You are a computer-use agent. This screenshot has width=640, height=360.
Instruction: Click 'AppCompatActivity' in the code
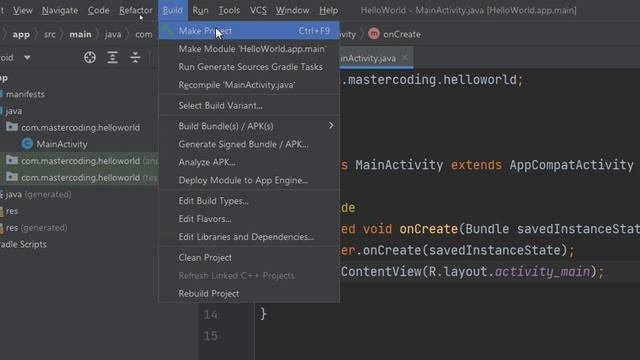(x=571, y=165)
